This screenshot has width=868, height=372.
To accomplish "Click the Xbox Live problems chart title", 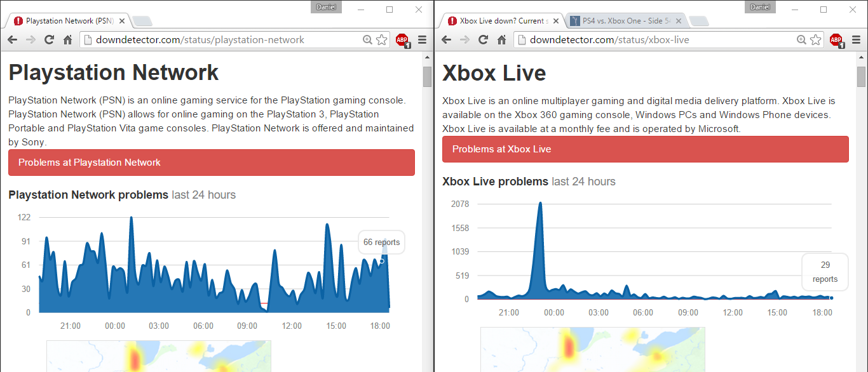I will click(x=529, y=182).
